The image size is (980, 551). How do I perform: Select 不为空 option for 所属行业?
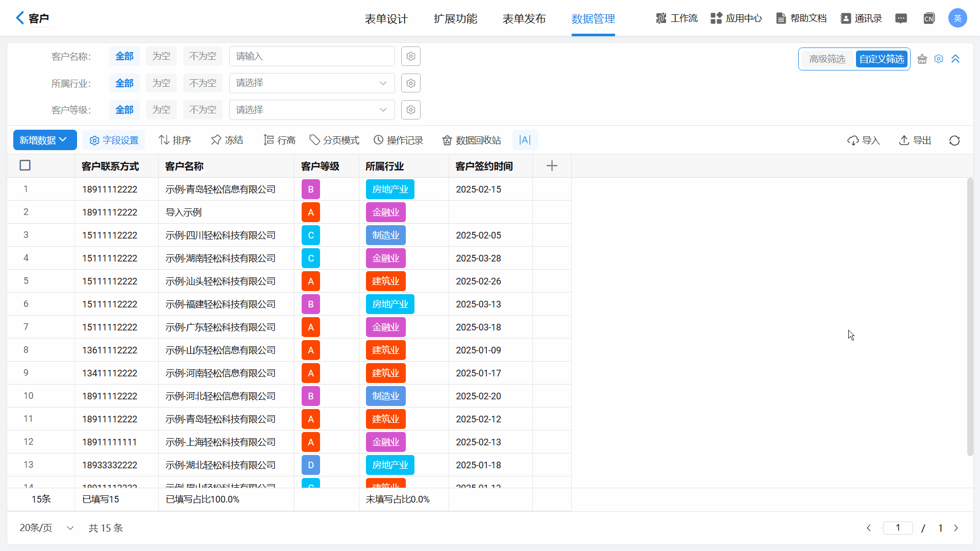(x=203, y=83)
